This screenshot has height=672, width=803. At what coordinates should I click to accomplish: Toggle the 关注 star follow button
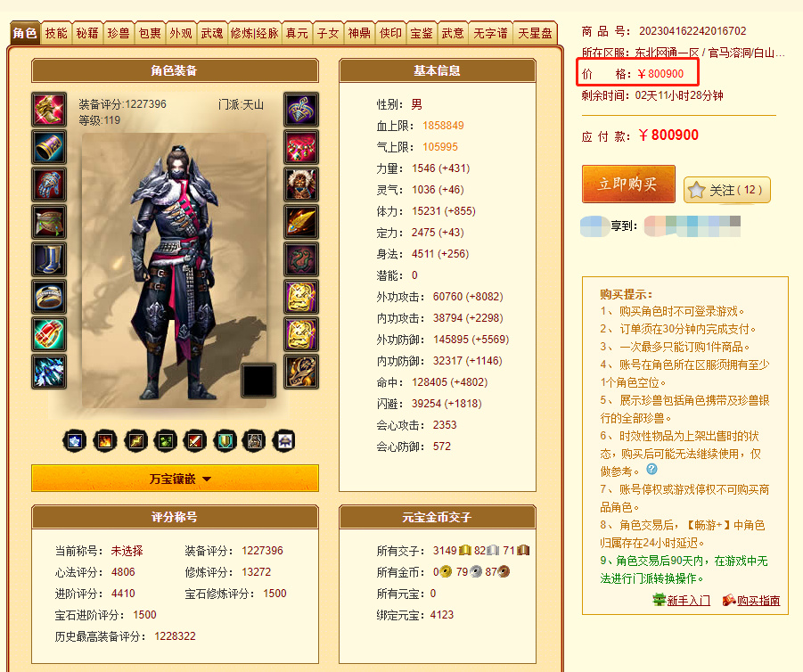(726, 190)
